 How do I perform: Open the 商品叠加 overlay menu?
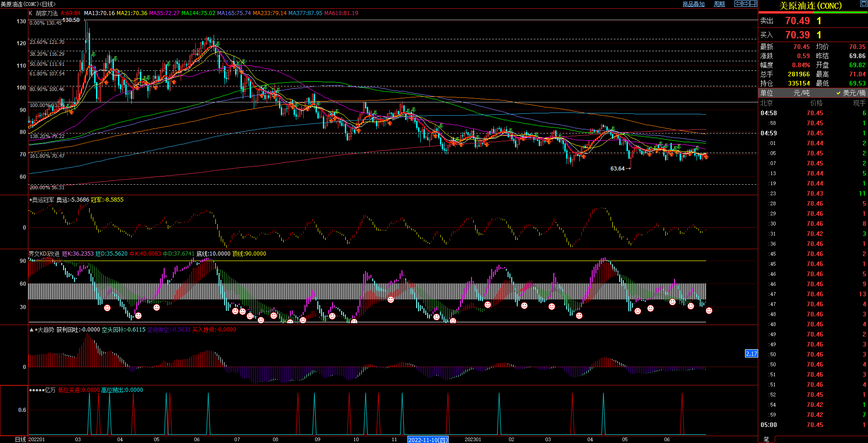pos(693,4)
